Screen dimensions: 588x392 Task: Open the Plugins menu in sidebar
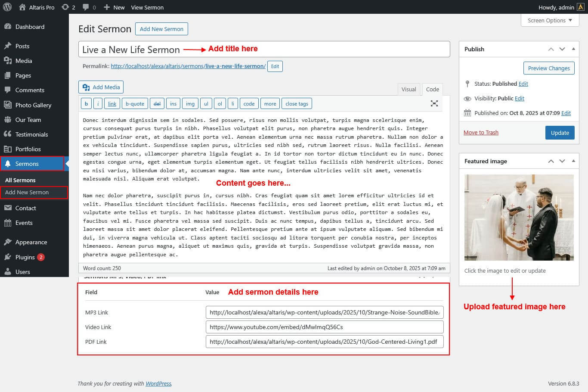[x=25, y=257]
